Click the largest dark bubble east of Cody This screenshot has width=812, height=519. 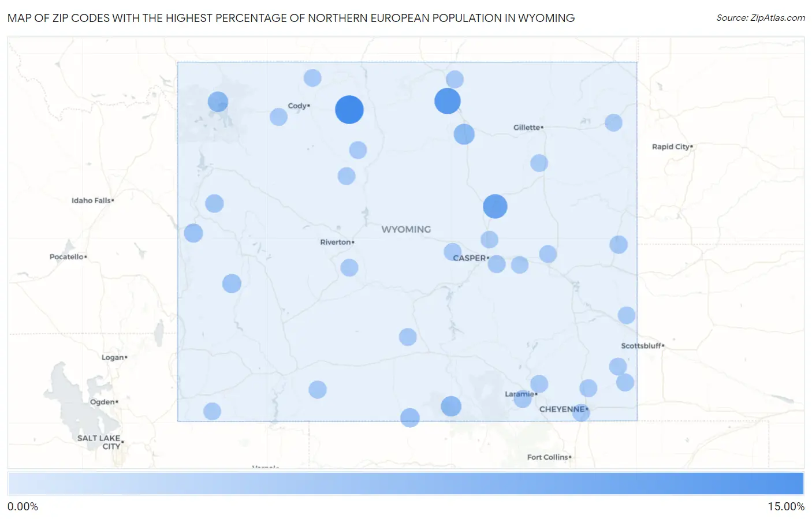(x=349, y=110)
